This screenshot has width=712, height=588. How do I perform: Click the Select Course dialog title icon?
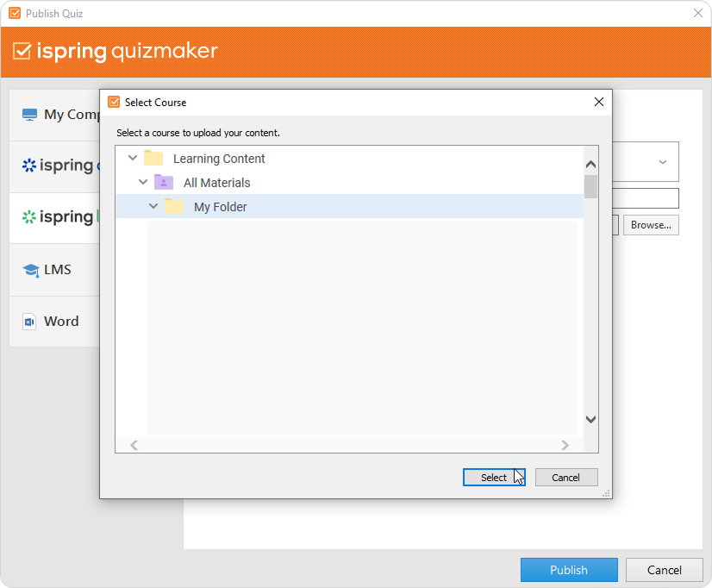coord(114,102)
